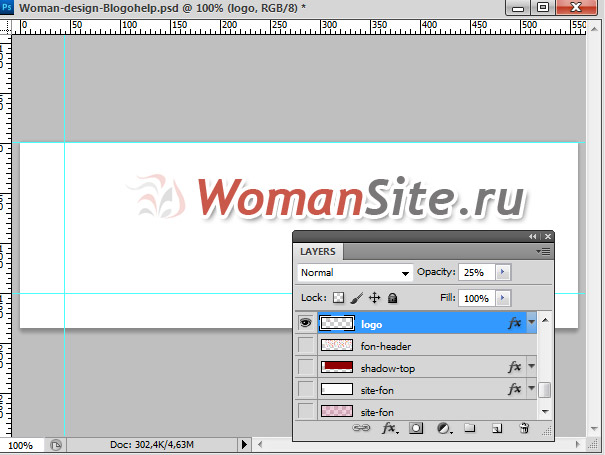The width and height of the screenshot is (605, 455).
Task: Lock transparent pixels icon
Action: point(338,298)
